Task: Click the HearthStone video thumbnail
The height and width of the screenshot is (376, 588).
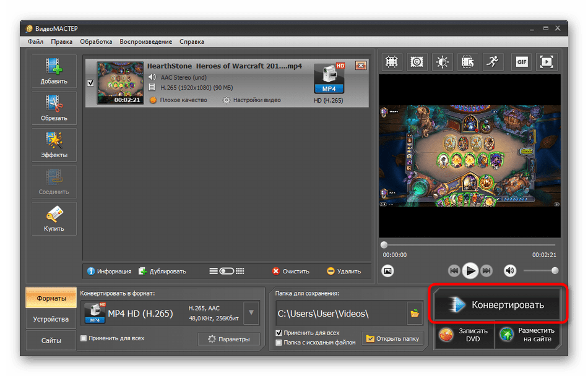Action: pyautogui.click(x=120, y=83)
